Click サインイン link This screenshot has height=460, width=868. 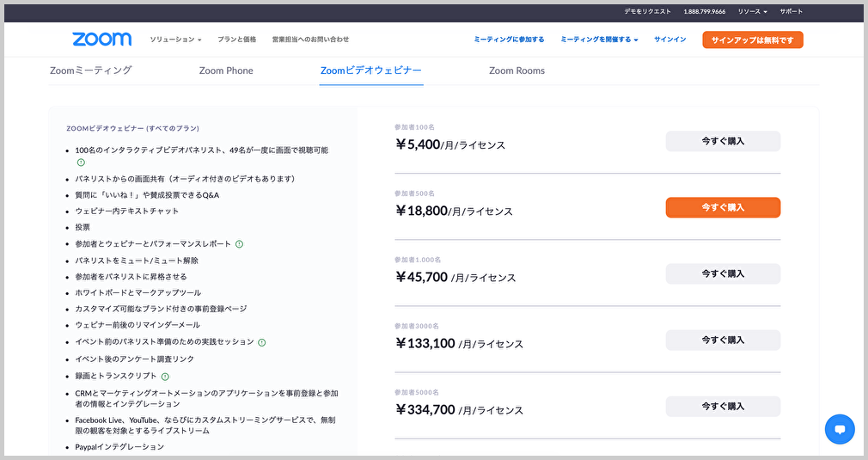coord(669,40)
